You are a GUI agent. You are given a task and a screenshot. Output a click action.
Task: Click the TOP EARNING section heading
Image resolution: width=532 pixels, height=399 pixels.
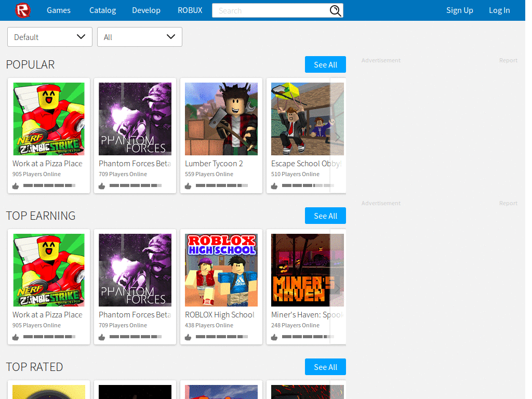pyautogui.click(x=41, y=216)
